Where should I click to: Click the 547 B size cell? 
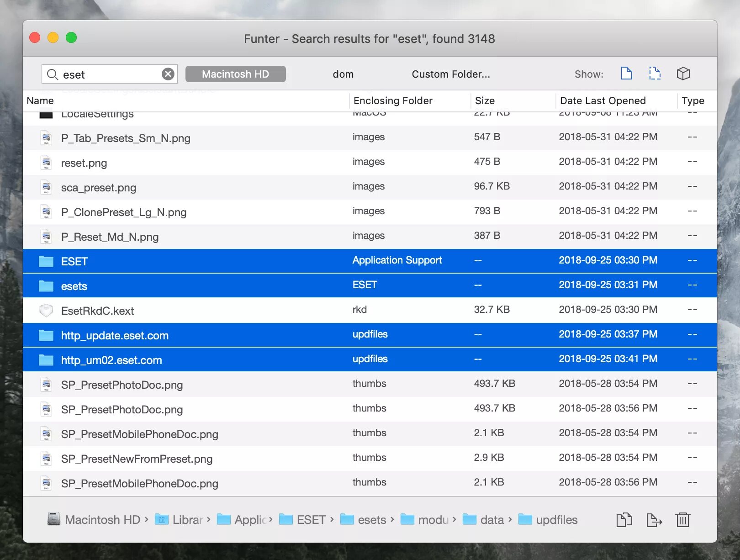[487, 137]
